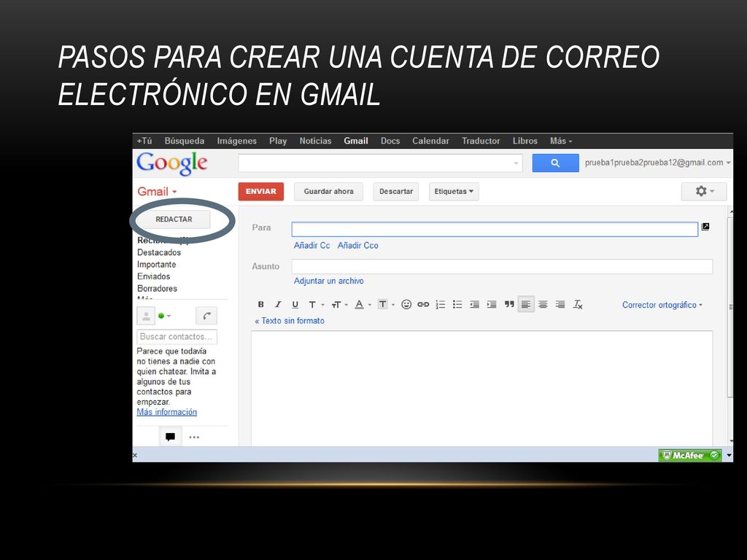This screenshot has height=560, width=747.
Task: Click the ENVIAR send button
Action: 261,192
